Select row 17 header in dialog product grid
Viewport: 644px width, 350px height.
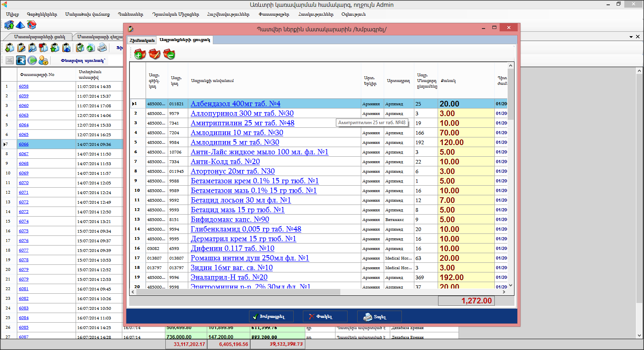[x=138, y=258]
